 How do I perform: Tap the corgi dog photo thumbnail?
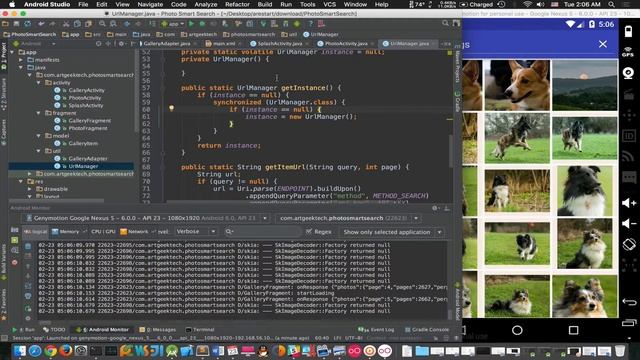tap(517, 85)
